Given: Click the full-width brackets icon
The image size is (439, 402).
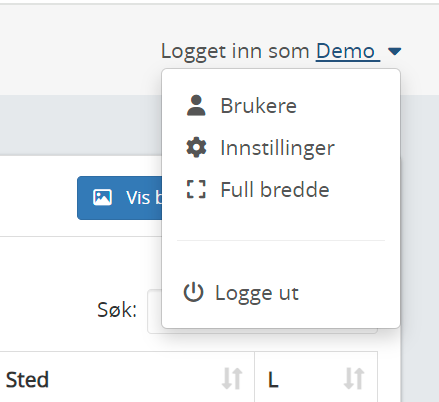Looking at the screenshot, I should (x=196, y=189).
